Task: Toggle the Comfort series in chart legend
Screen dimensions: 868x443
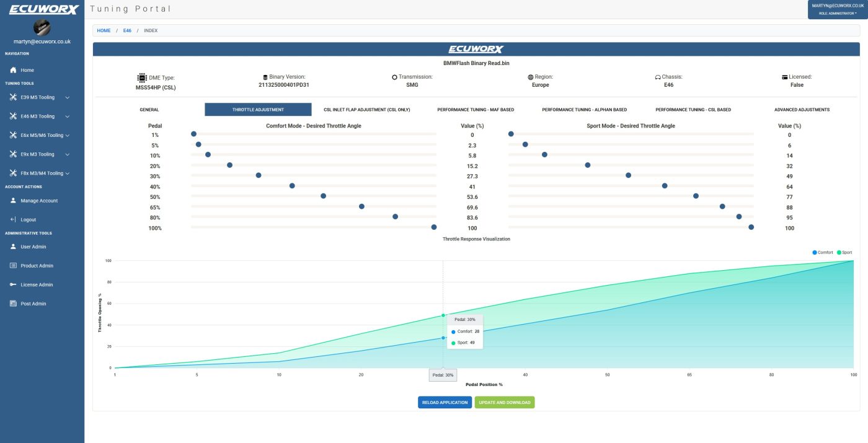Action: [823, 253]
